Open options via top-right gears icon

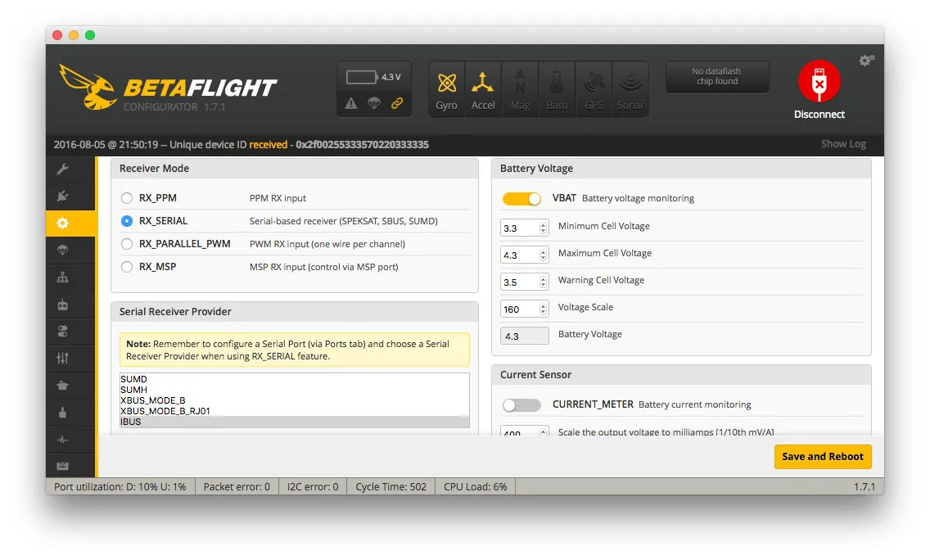(866, 61)
